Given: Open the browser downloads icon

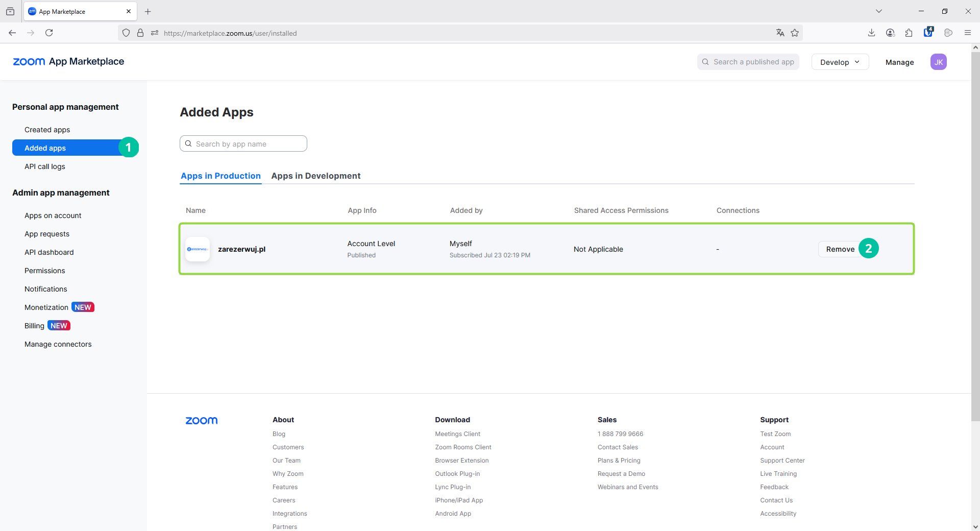Looking at the screenshot, I should click(x=871, y=33).
